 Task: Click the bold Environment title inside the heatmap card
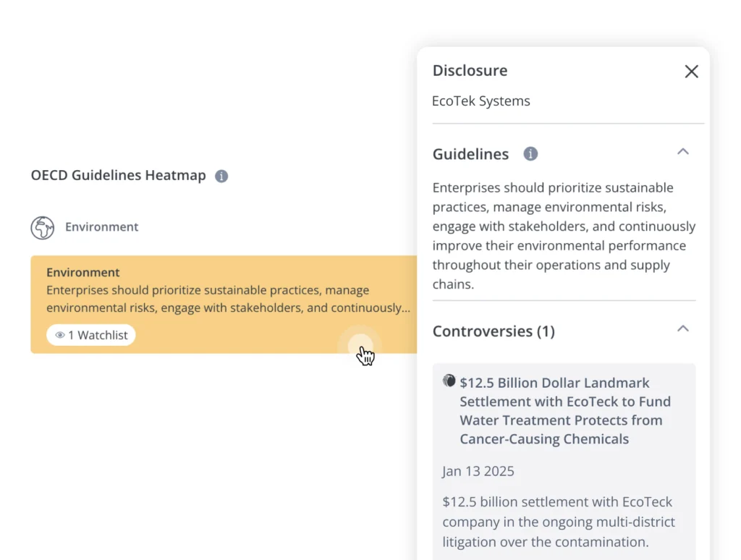pyautogui.click(x=83, y=273)
